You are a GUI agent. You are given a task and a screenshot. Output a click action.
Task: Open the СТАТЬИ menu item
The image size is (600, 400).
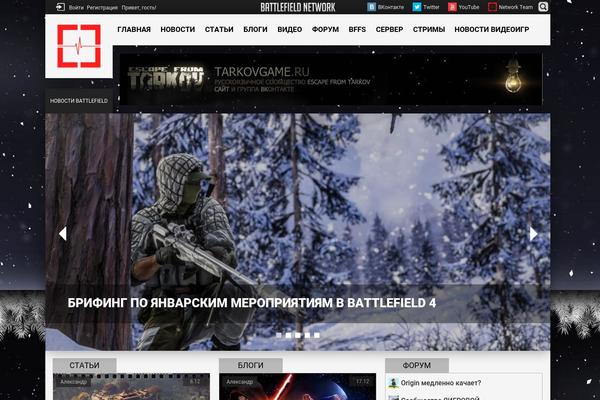point(219,29)
